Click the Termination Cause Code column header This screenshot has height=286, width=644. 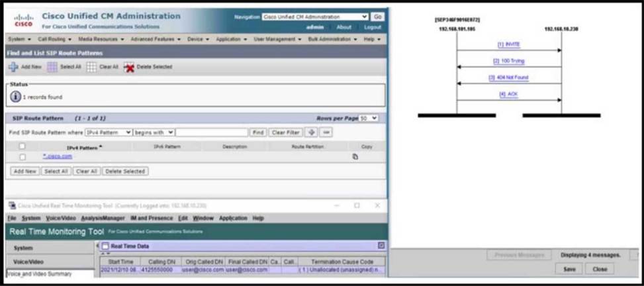click(x=342, y=262)
